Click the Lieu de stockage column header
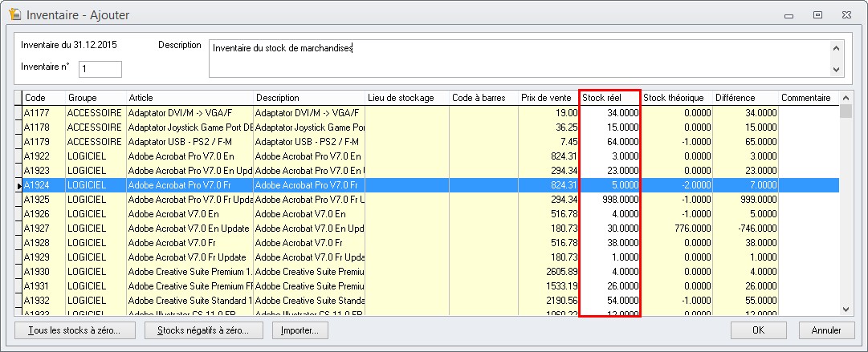868x352 pixels. 407,98
